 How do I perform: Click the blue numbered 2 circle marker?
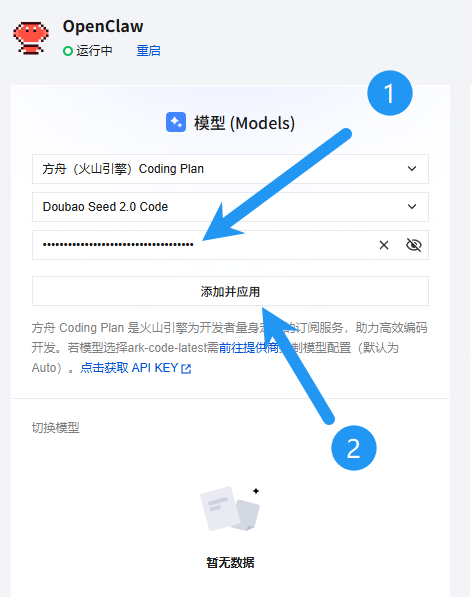point(354,448)
